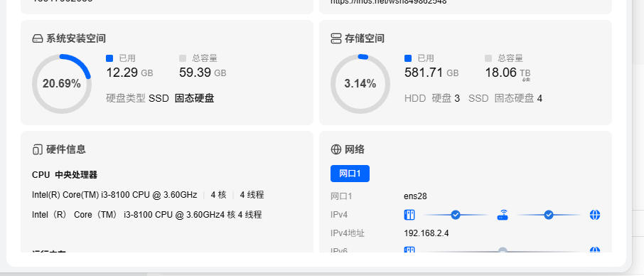Click the IPv4地址 label
This screenshot has width=644, height=276.
coord(348,233)
